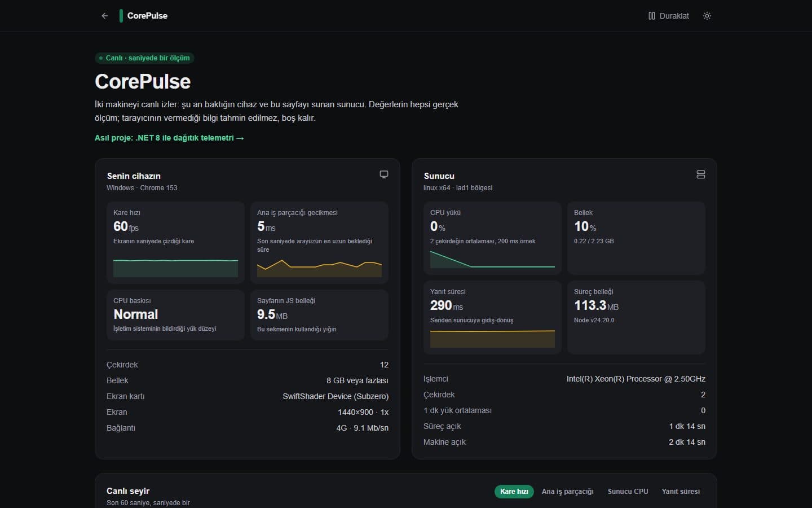
Task: Click the 9.5 MB JS belleği value
Action: point(272,314)
